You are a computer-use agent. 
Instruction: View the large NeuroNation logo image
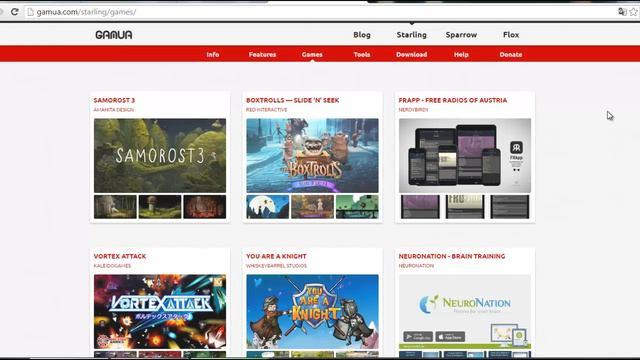click(465, 311)
